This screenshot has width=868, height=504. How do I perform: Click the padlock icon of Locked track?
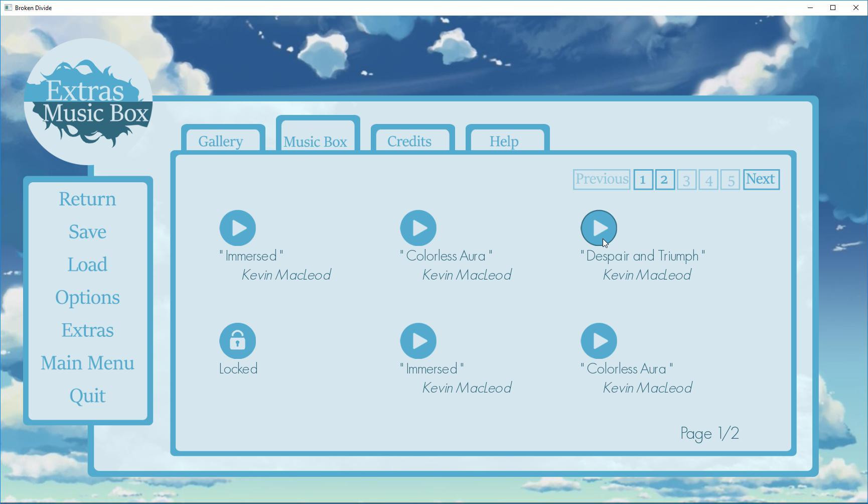(x=238, y=341)
